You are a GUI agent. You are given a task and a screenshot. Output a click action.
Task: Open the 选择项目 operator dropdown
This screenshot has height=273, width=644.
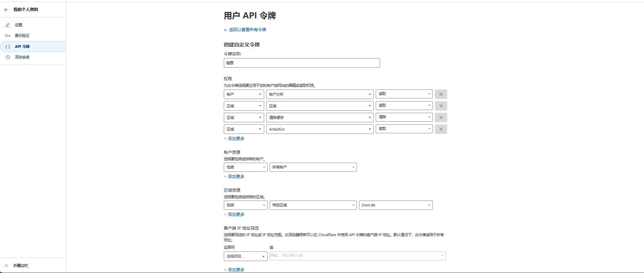[245, 256]
